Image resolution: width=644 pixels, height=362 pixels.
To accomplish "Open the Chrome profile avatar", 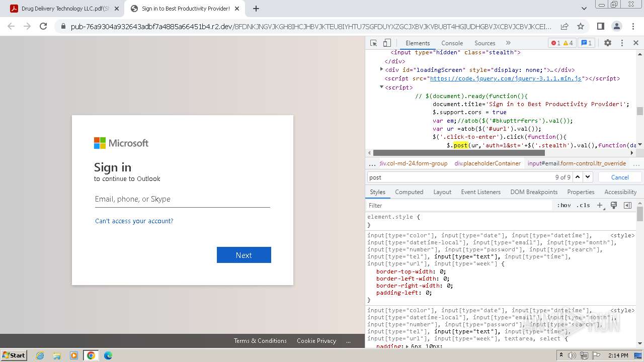I will [x=617, y=26].
